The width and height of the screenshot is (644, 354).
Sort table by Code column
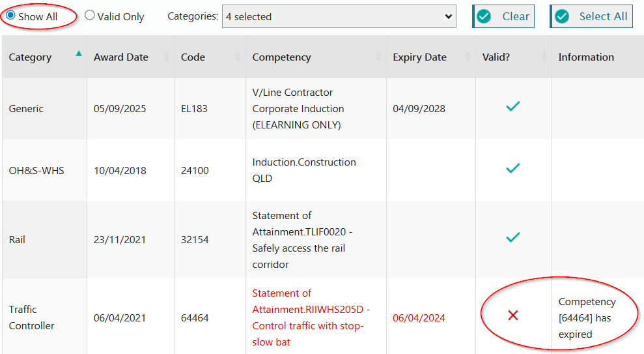pos(193,57)
